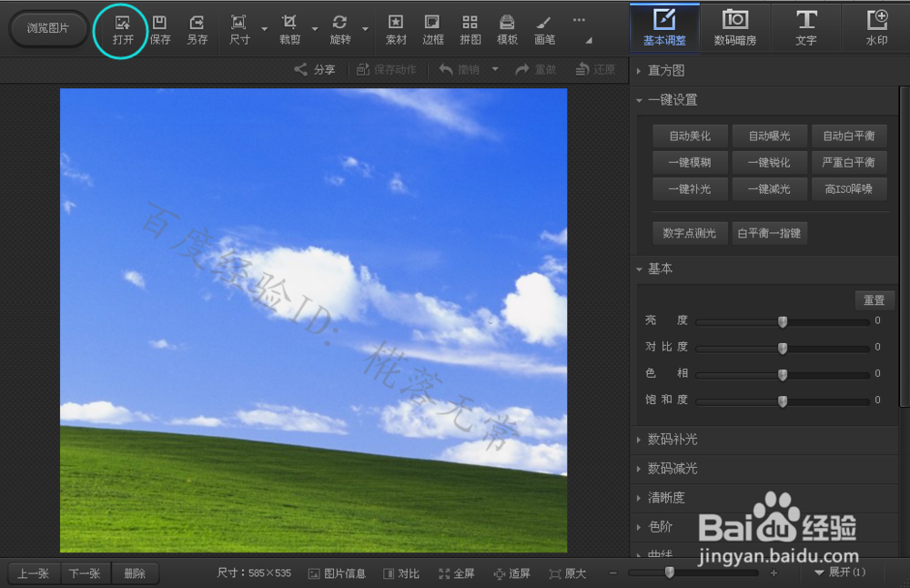Screen dimensions: 910x588
Task: Open dropdown arrow next to 尺寸
Action: [x=265, y=29]
